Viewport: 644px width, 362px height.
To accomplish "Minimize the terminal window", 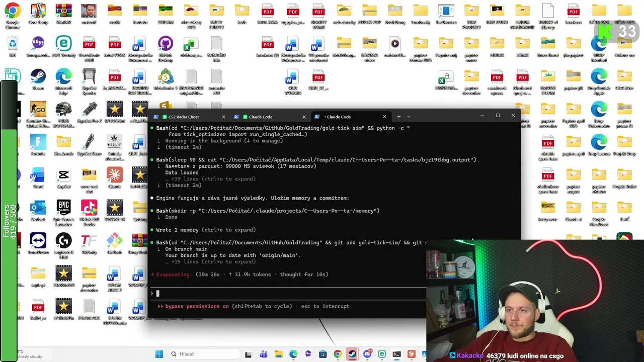I will click(x=482, y=116).
